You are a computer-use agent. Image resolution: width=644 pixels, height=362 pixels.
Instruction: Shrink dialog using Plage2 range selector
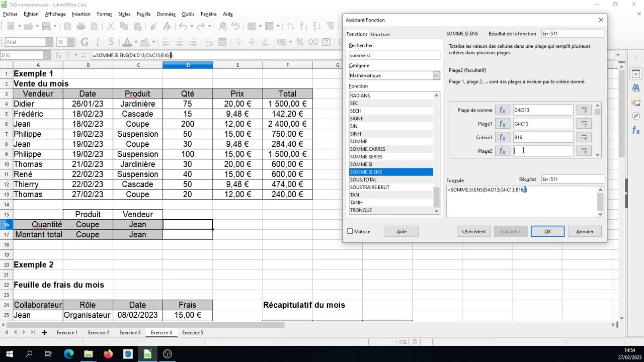pos(584,151)
